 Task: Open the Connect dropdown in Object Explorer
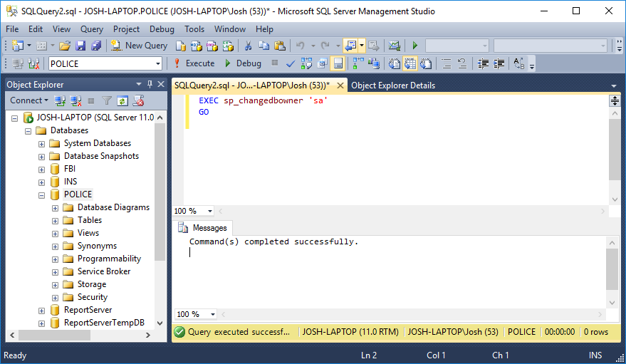click(x=29, y=100)
